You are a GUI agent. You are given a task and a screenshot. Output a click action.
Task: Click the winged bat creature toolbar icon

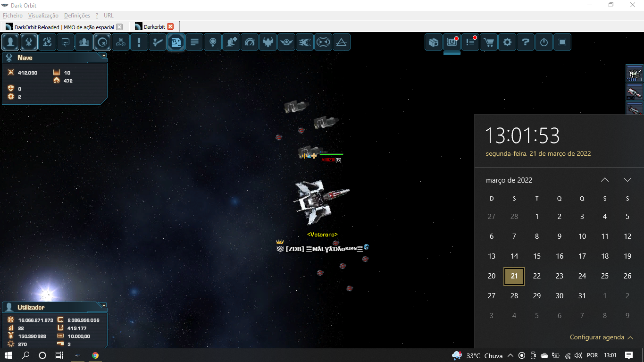(268, 42)
